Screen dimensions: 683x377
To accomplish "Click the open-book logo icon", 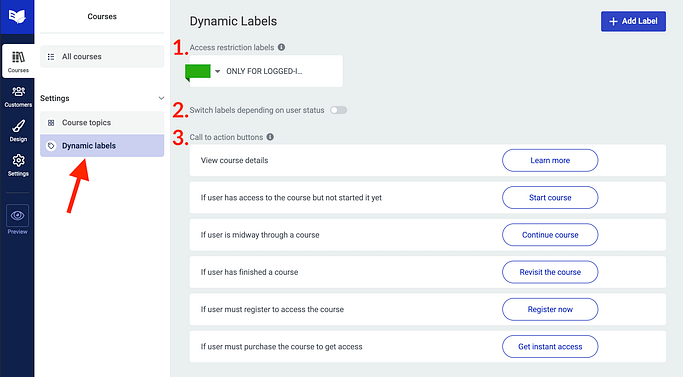I will pyautogui.click(x=17, y=17).
